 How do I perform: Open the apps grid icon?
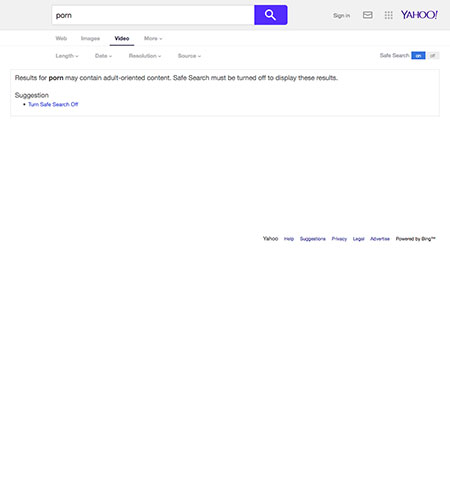[x=388, y=15]
